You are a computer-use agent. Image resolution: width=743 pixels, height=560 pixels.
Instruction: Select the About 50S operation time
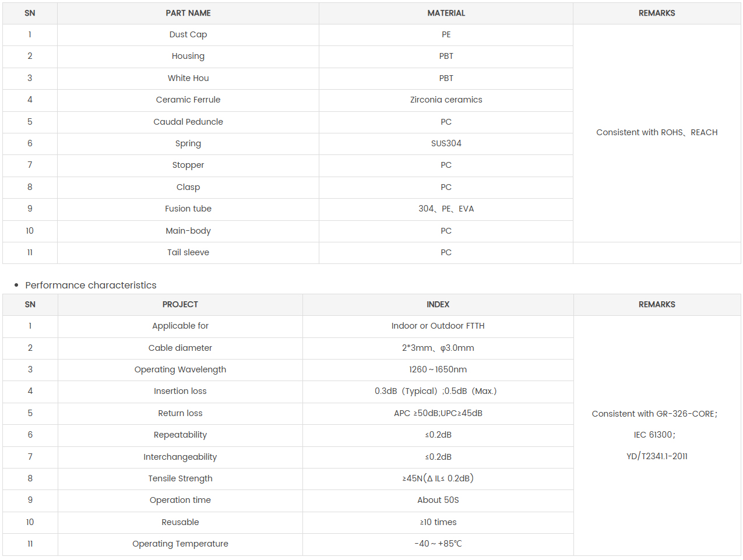pos(438,500)
